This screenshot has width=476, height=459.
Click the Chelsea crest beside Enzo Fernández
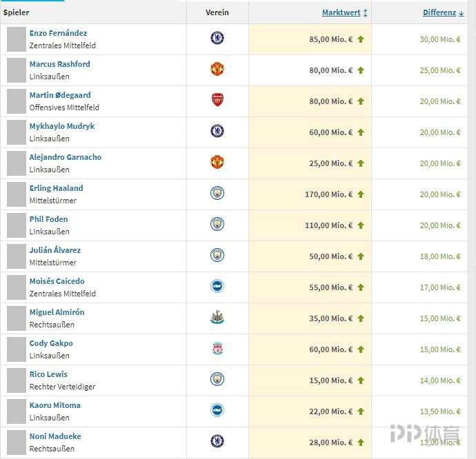(217, 38)
